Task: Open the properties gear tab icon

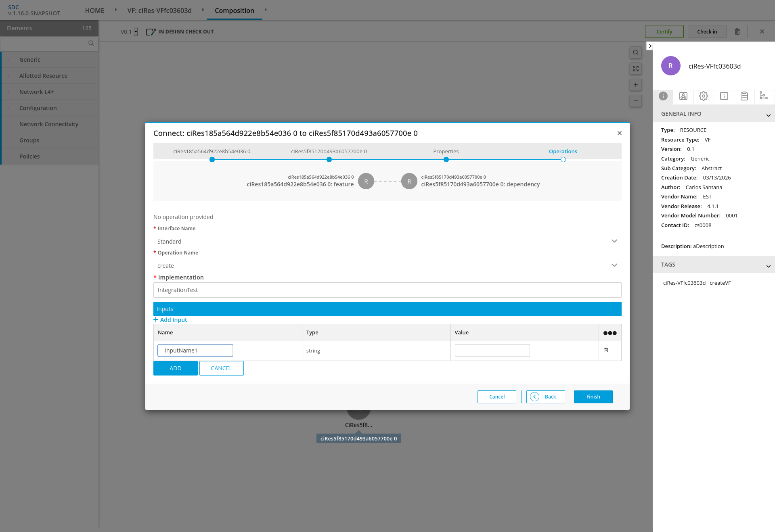Action: [x=704, y=96]
